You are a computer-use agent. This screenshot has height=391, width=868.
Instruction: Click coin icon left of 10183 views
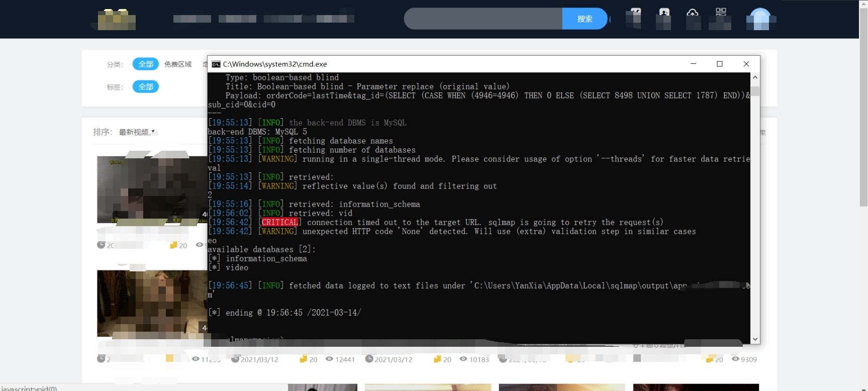coord(437,359)
